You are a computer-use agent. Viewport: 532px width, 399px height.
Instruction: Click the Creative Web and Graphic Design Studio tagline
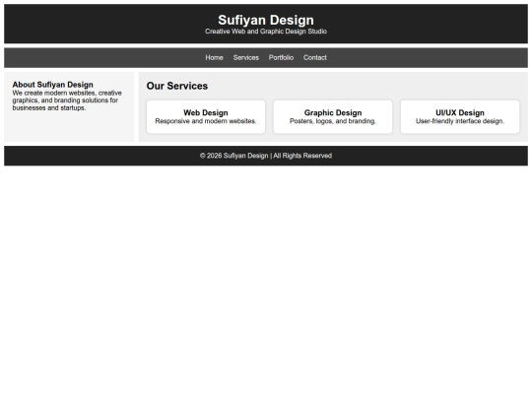click(x=266, y=32)
